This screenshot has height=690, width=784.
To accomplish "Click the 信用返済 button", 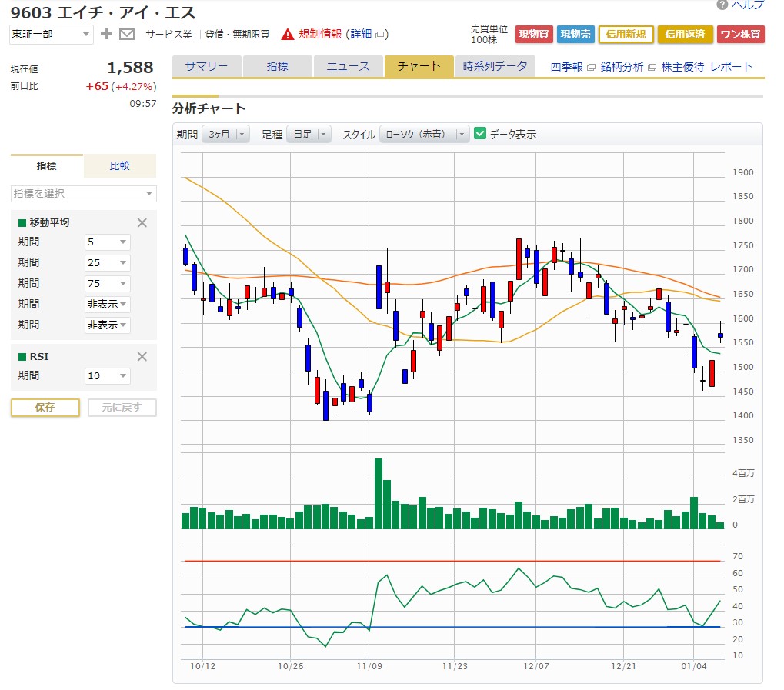I will 685,34.
